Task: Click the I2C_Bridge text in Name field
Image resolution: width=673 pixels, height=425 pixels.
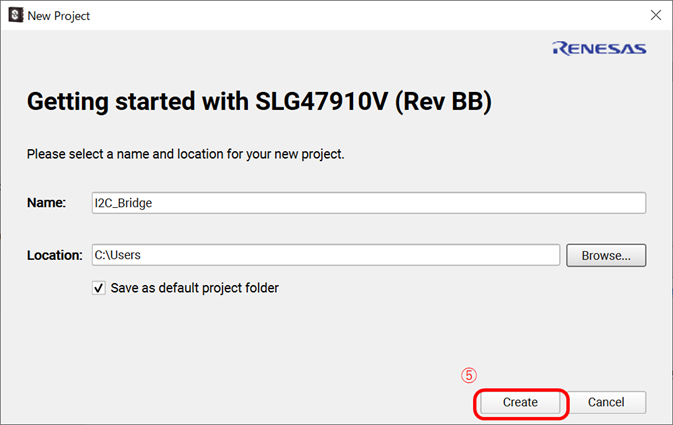Action: coord(123,202)
